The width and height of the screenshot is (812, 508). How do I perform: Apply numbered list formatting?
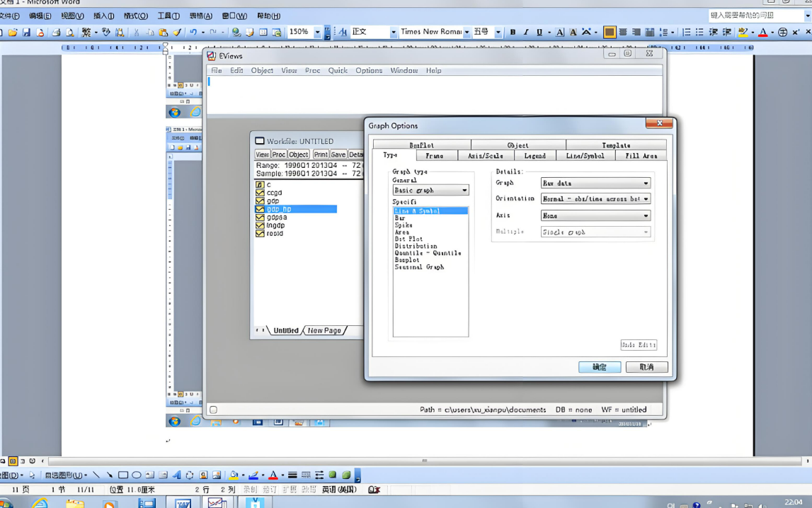(686, 32)
